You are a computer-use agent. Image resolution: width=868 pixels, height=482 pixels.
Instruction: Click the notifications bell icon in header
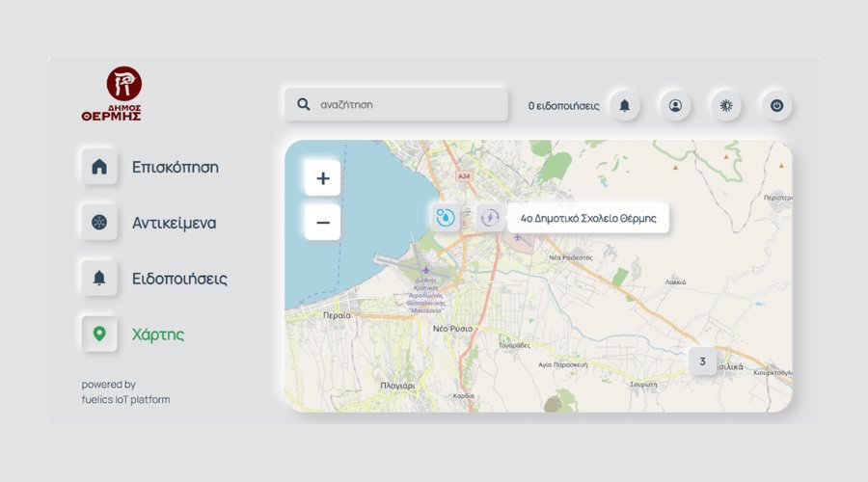625,105
